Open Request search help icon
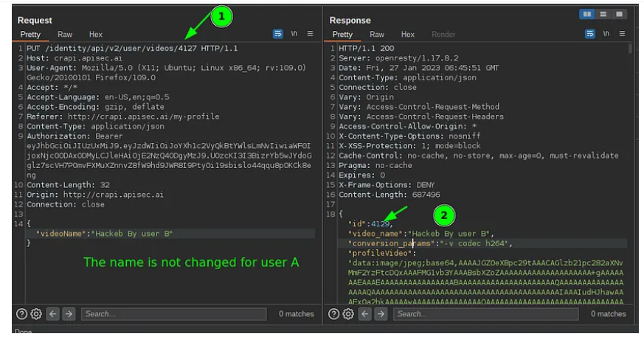Image resolution: width=644 pixels, height=345 pixels. [21, 314]
